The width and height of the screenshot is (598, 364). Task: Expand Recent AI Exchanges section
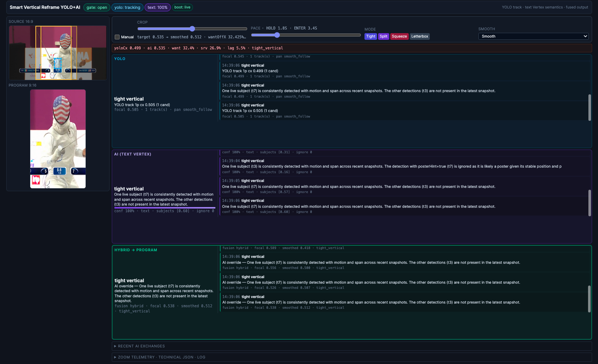tap(352, 346)
